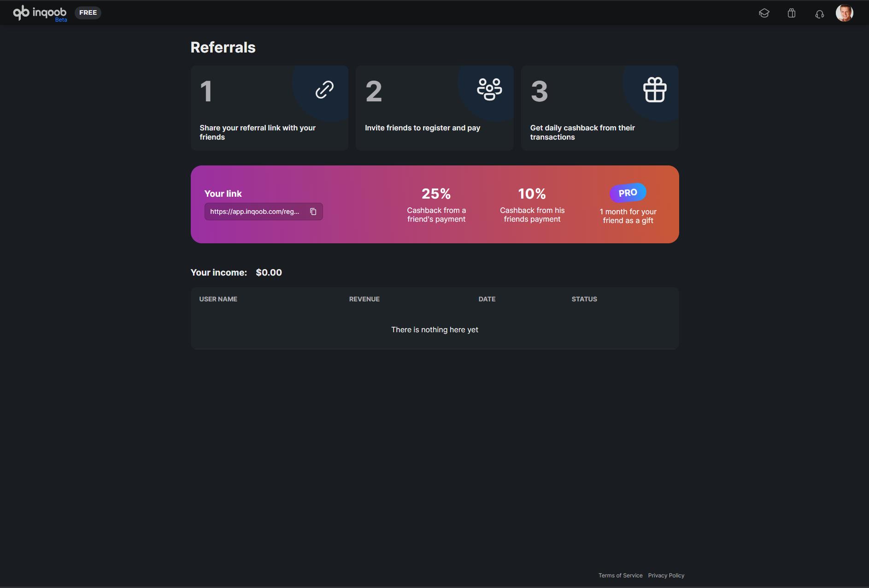Click the inqoob logo

[x=39, y=12]
